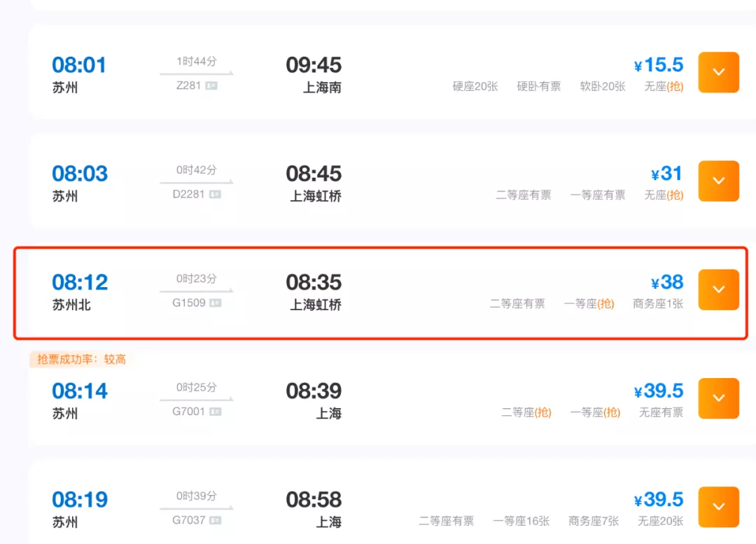
Task: Open the orange dropdown for train G1509
Action: point(718,289)
